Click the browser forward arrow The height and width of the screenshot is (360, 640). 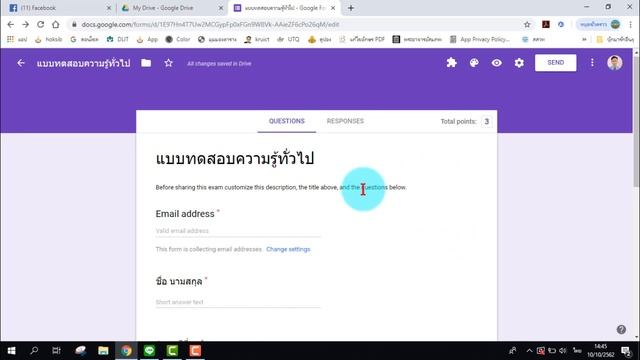(x=25, y=24)
